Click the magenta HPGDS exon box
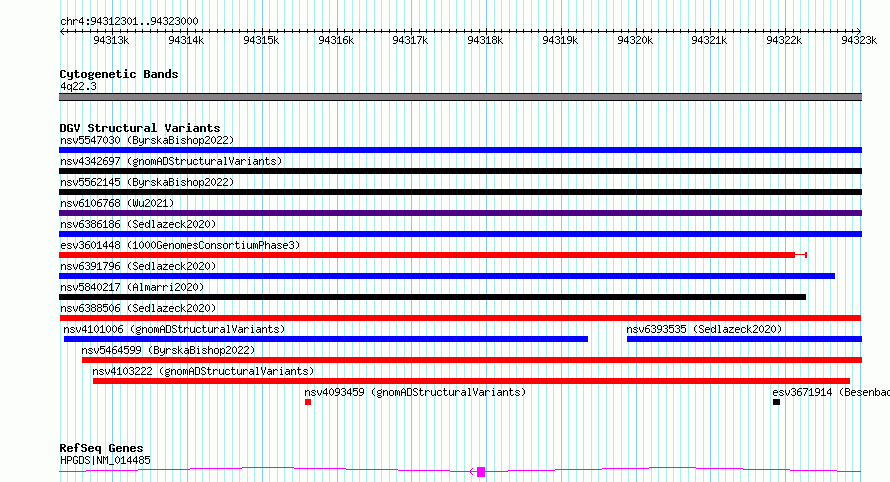890x482 pixels. tap(481, 472)
